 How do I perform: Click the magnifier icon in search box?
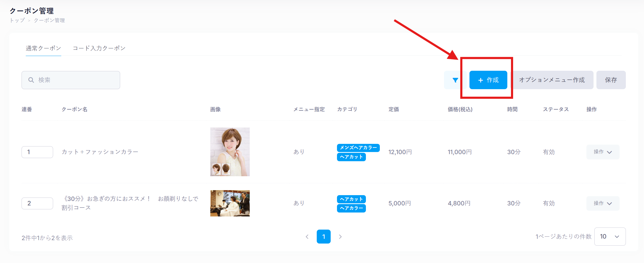(31, 80)
